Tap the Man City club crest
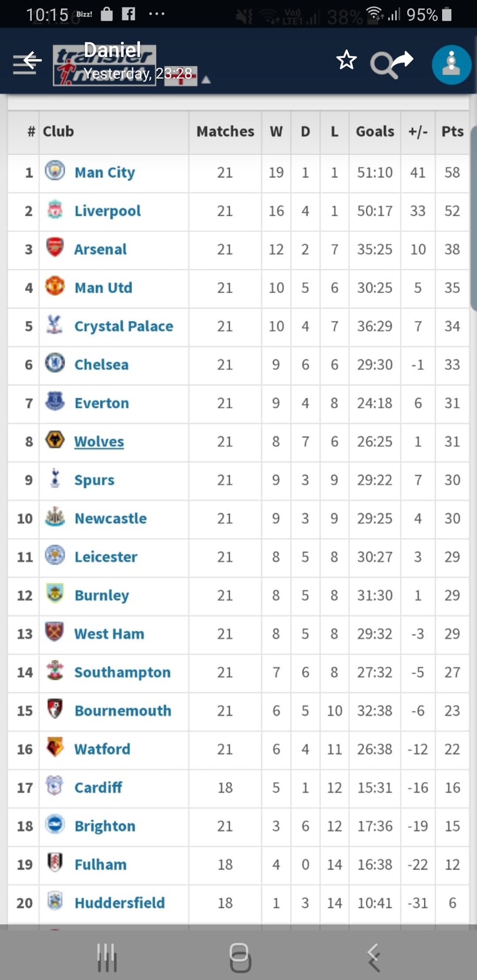The height and width of the screenshot is (980, 477). click(x=55, y=171)
